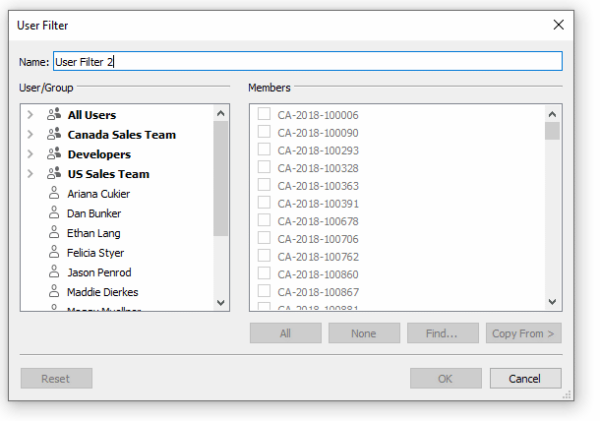Image resolution: width=600 pixels, height=421 pixels.
Task: Expand the All Users group
Action: click(x=30, y=115)
